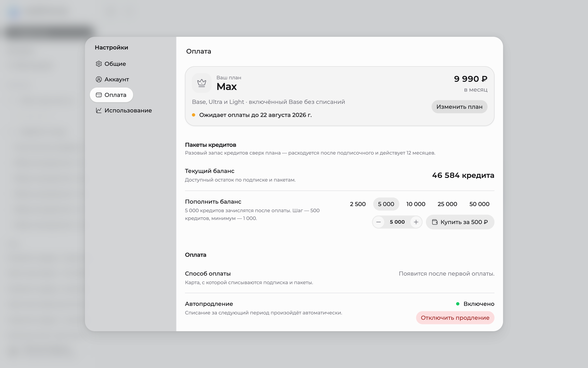Image resolution: width=588 pixels, height=368 pixels.
Task: Click the user icon next to Аккаунт
Action: tap(99, 79)
